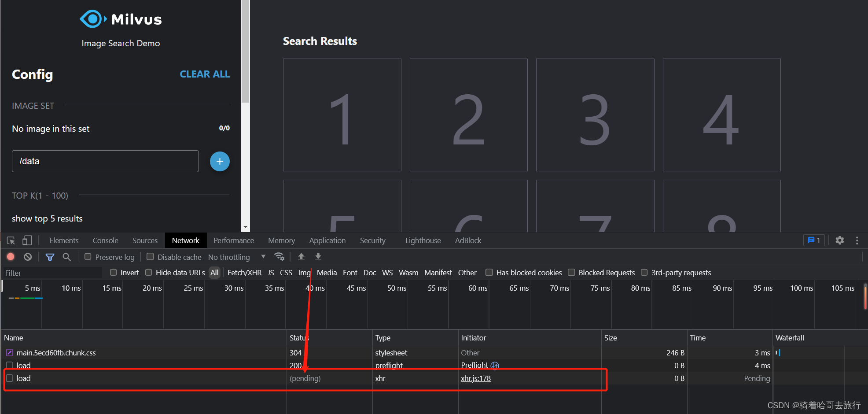Viewport: 868px width, 414px height.
Task: Open the DevTools three-dot menu
Action: [857, 240]
